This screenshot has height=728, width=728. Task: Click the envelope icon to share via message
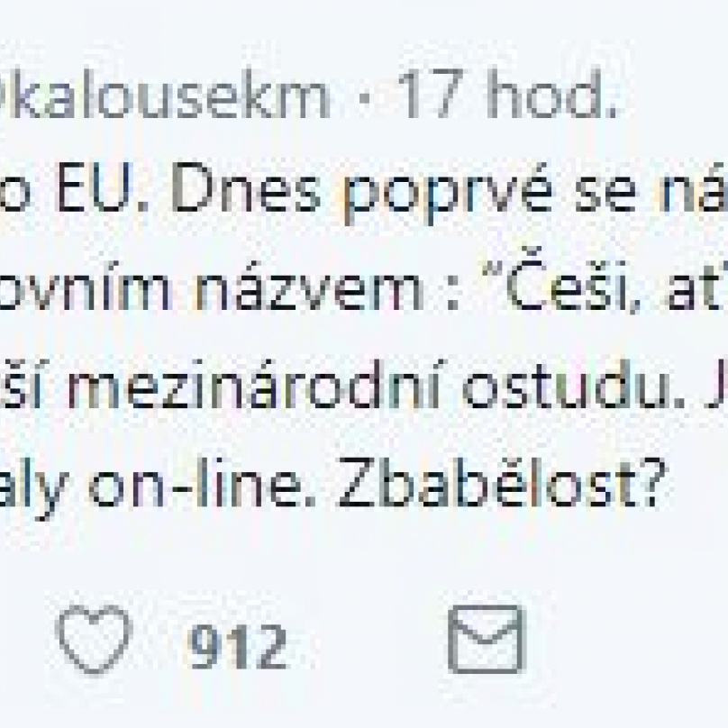click(487, 641)
